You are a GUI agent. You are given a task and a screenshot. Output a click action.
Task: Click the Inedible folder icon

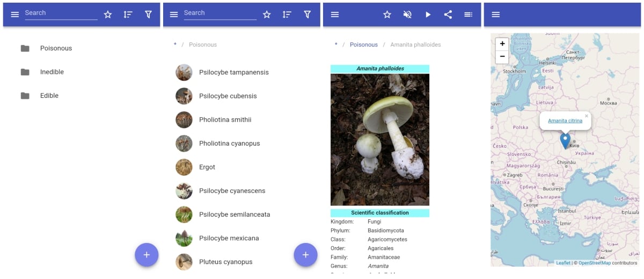[25, 72]
